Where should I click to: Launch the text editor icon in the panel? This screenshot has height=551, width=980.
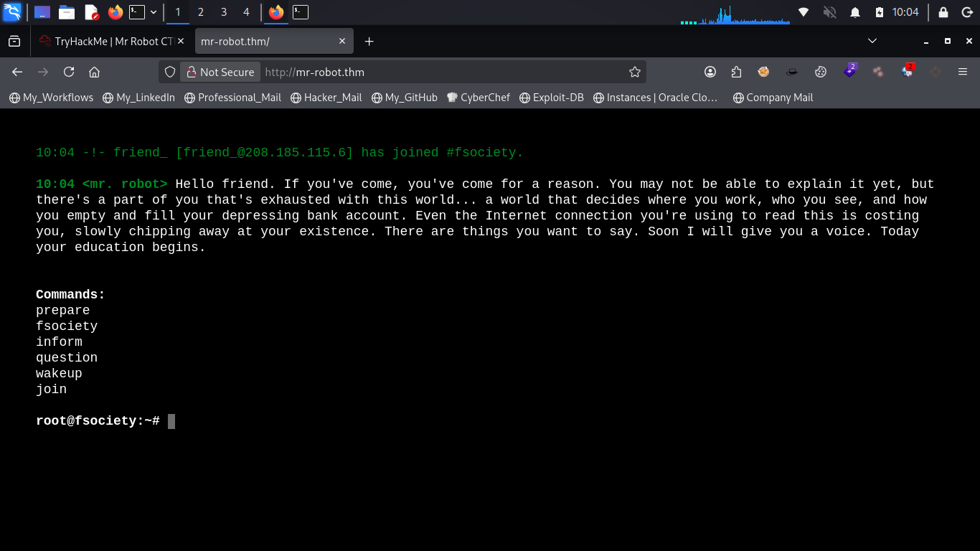[91, 12]
